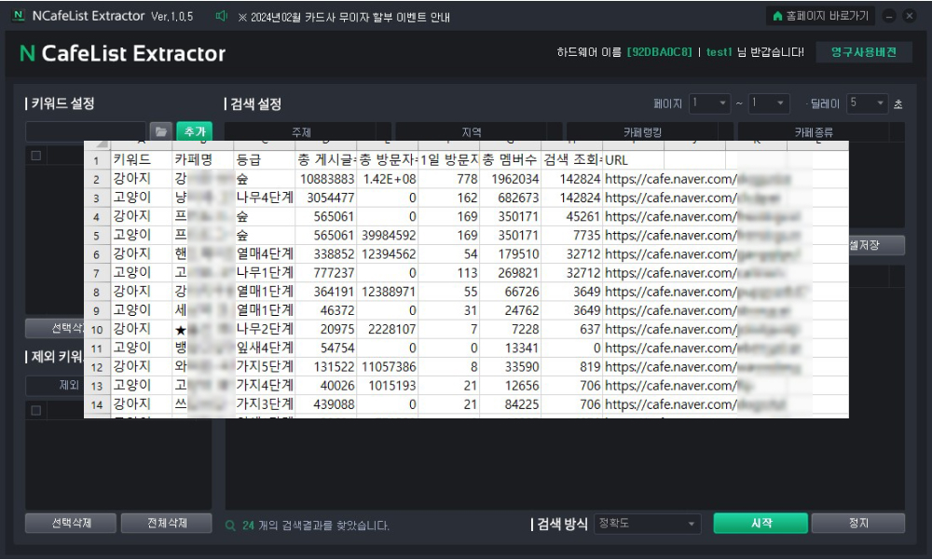Select cell with value 45261

tap(572, 216)
